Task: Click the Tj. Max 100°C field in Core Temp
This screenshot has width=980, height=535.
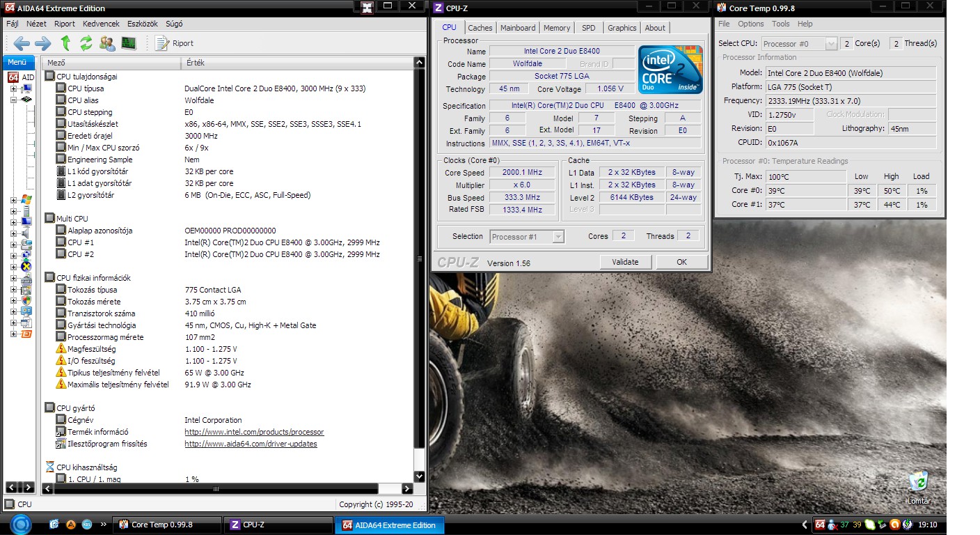Action: (x=806, y=177)
